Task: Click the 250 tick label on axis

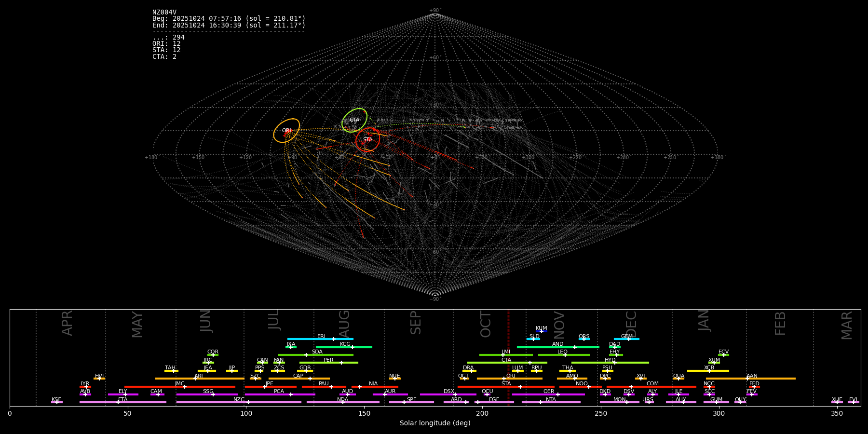Action: coord(600,414)
